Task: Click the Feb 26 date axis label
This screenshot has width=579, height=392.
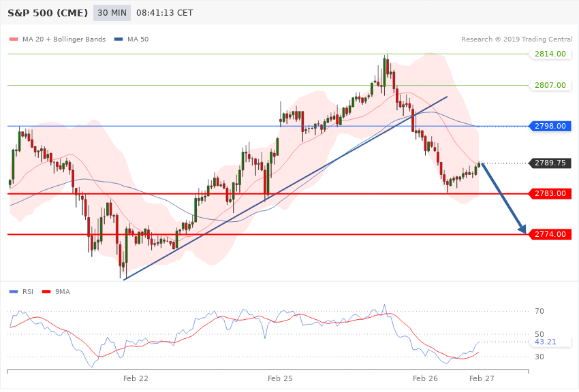Action: coord(425,378)
